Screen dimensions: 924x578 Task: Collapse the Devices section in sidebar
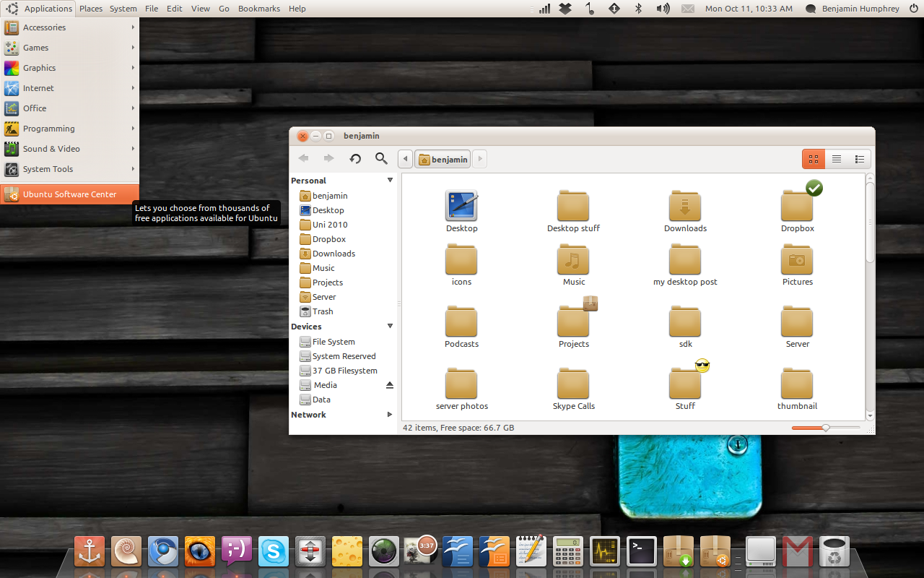390,327
